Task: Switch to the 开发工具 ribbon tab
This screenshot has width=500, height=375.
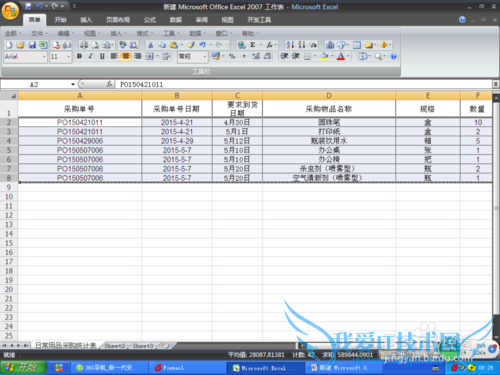Action: [259, 20]
